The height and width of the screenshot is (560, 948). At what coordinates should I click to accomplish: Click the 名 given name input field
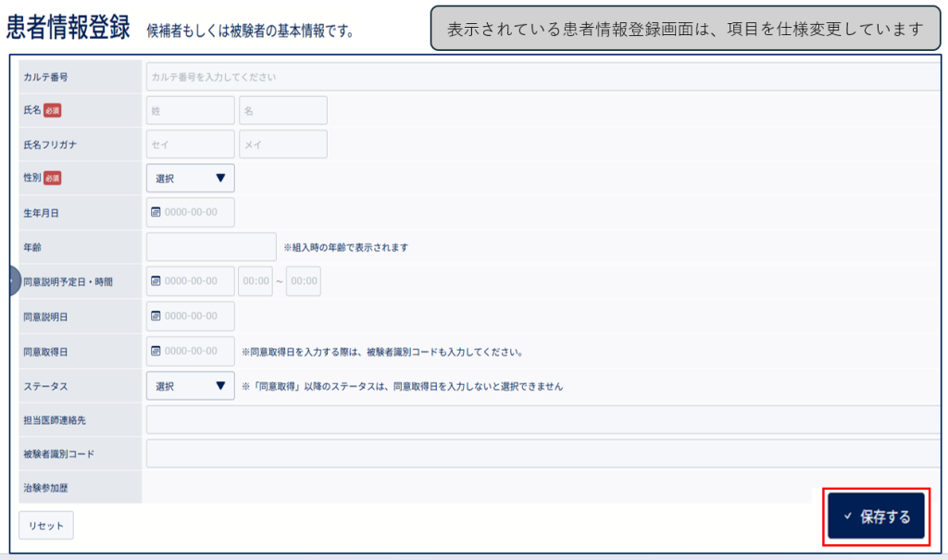coord(283,111)
